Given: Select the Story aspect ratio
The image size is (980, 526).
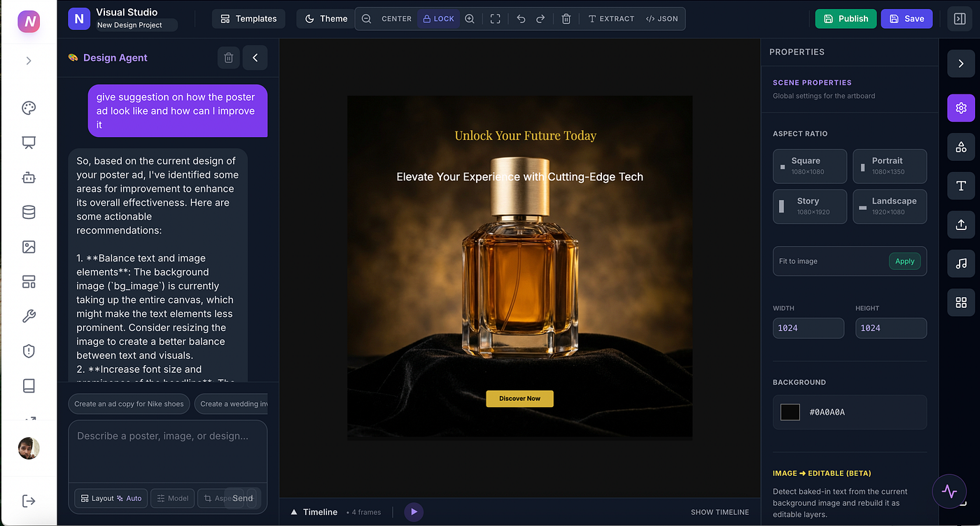Looking at the screenshot, I should 810,206.
